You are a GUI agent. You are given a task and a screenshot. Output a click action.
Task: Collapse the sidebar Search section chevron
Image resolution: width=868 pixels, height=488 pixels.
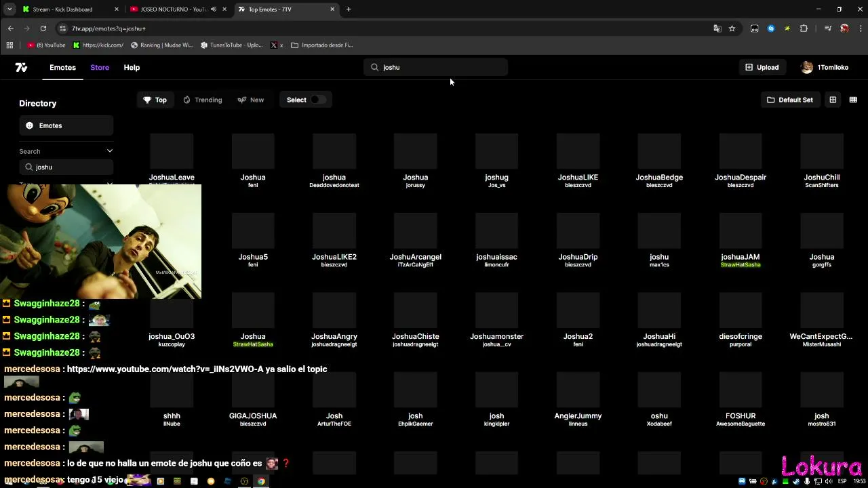pyautogui.click(x=109, y=151)
